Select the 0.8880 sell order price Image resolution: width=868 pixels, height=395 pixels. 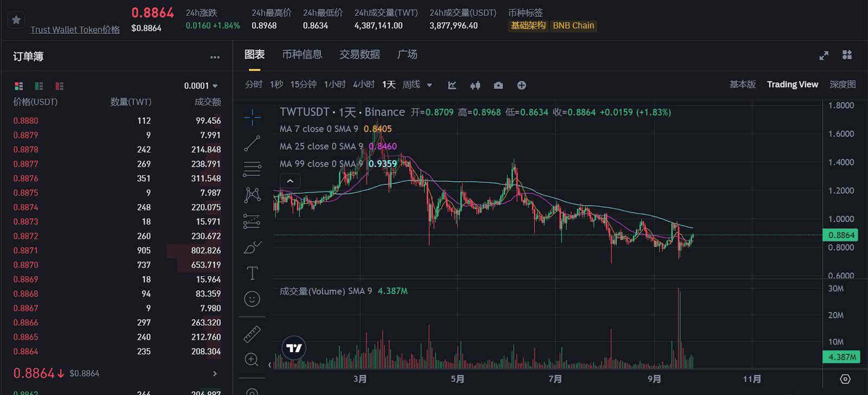[x=25, y=120]
